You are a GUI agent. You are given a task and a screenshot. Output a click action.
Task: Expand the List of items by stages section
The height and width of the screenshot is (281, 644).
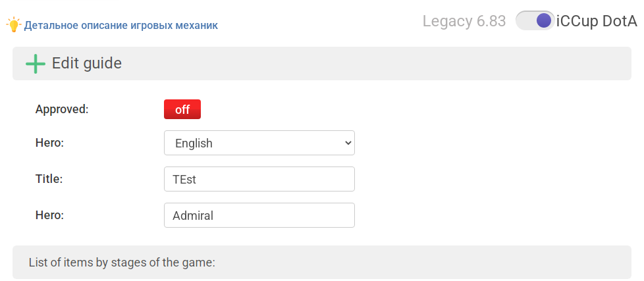coord(321,262)
